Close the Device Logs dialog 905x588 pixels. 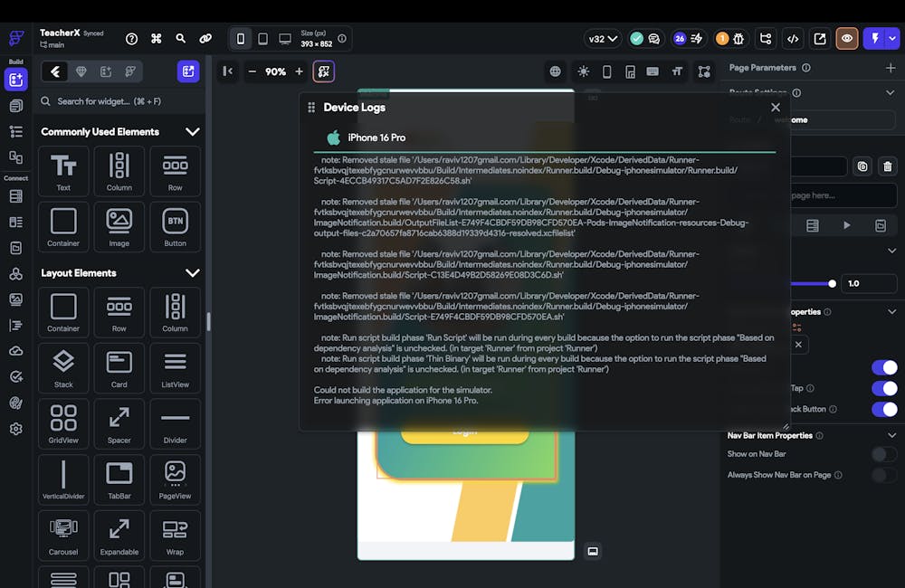click(775, 108)
